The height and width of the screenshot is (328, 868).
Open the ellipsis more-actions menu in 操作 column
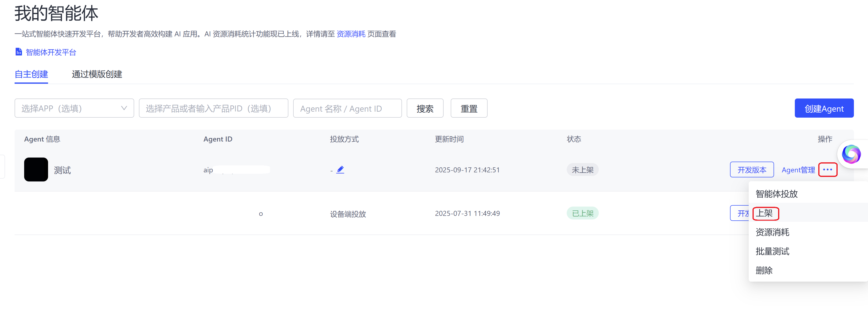(x=828, y=170)
